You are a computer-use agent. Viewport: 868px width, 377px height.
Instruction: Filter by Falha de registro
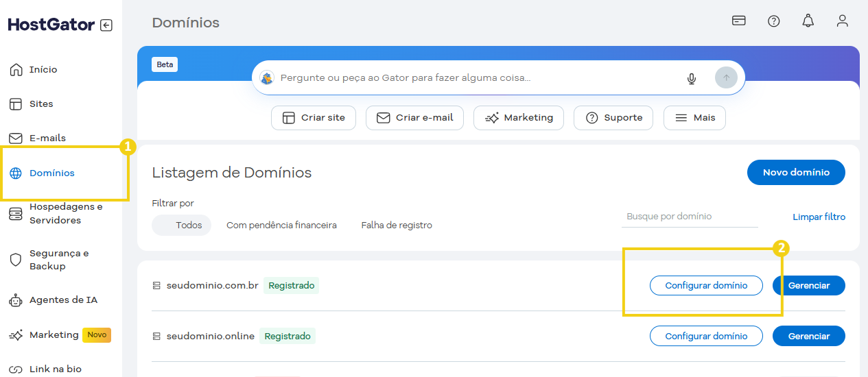pos(397,225)
